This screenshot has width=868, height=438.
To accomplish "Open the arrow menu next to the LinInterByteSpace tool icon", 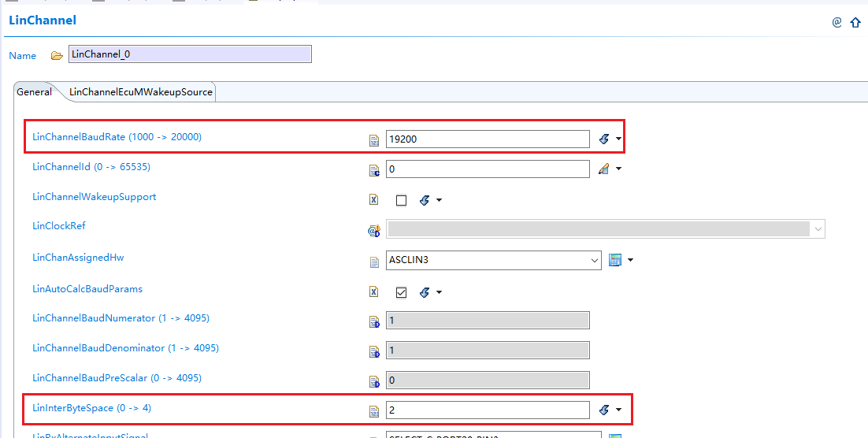I will (619, 410).
